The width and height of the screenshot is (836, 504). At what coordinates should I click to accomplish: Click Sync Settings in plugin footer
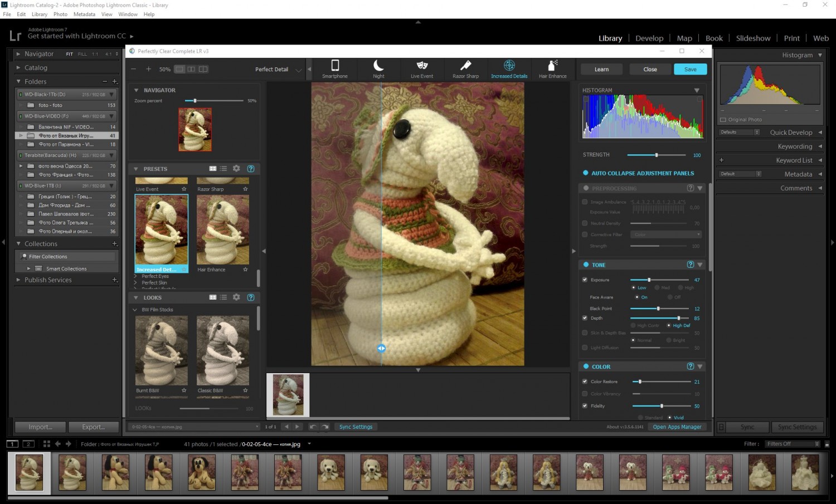tap(356, 427)
